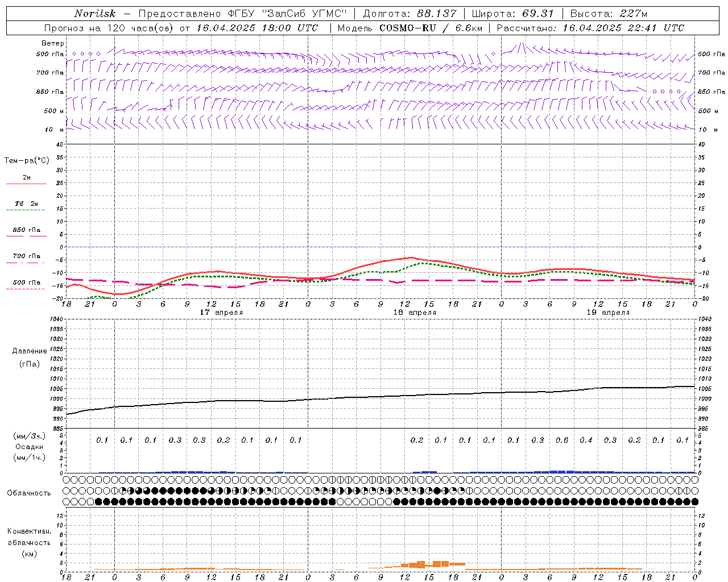The width and height of the screenshot is (728, 582).
Task: Click the "19 апреля" date label
Action: (607, 313)
